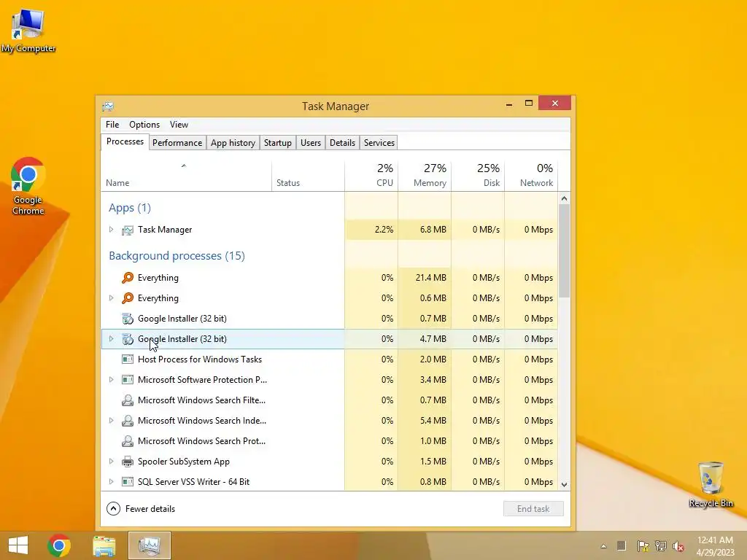Click the 2.2% CPU cell for Task Manager
Viewport: 747px width, 560px height.
(x=371, y=230)
